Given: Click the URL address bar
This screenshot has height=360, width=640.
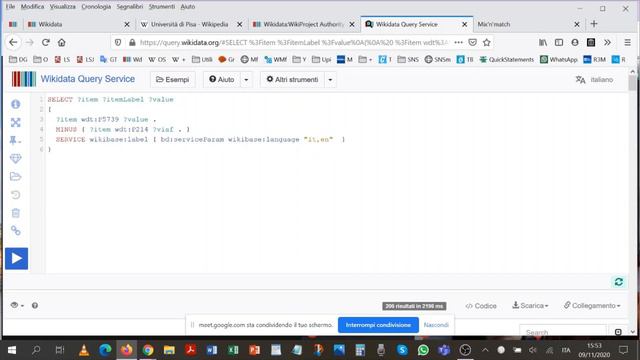Looking at the screenshot, I should pos(294,42).
